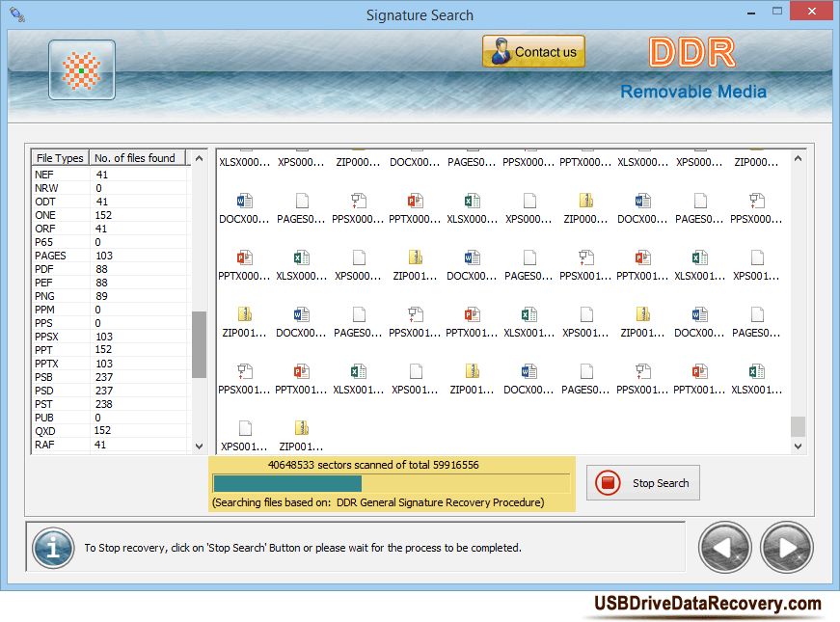Click the results pane scrollbar thumb
Viewport: 840px width, 622px height.
(x=798, y=426)
